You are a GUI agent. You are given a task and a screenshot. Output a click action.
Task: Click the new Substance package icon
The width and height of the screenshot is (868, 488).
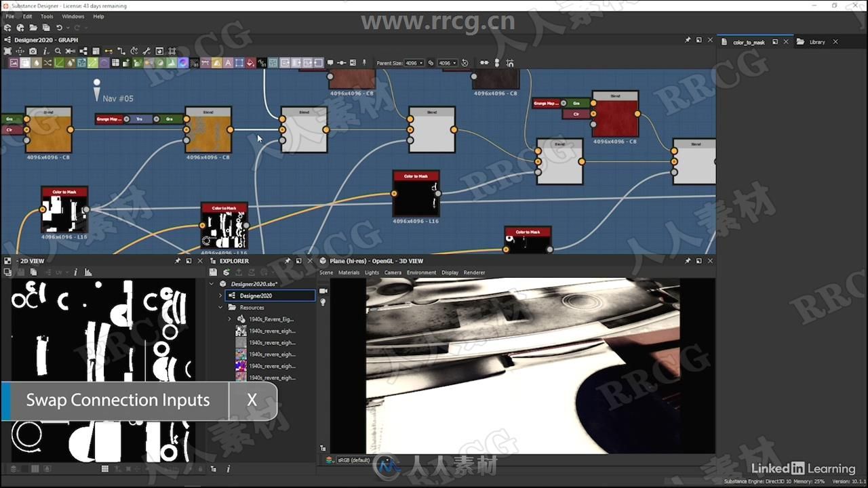point(7,28)
